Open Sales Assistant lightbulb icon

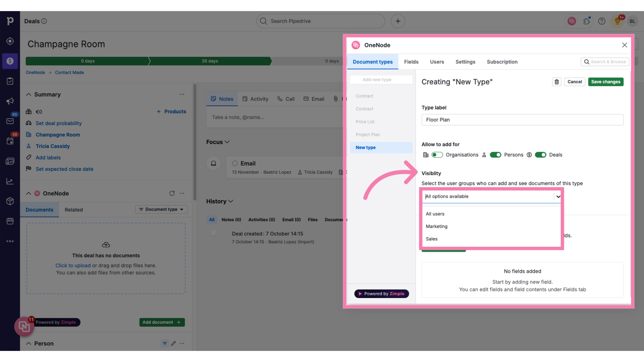coord(617,21)
